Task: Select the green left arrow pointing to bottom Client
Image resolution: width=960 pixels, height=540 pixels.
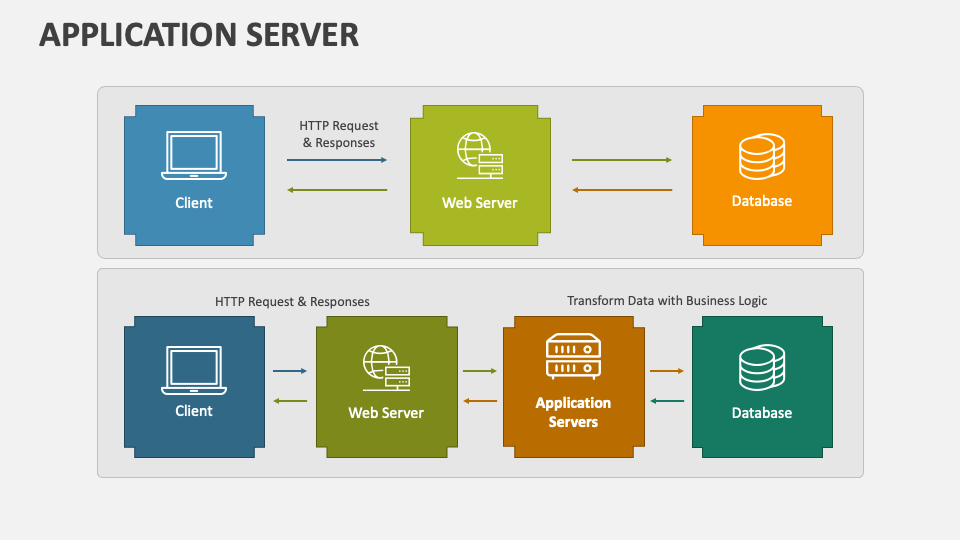Action: 290,401
